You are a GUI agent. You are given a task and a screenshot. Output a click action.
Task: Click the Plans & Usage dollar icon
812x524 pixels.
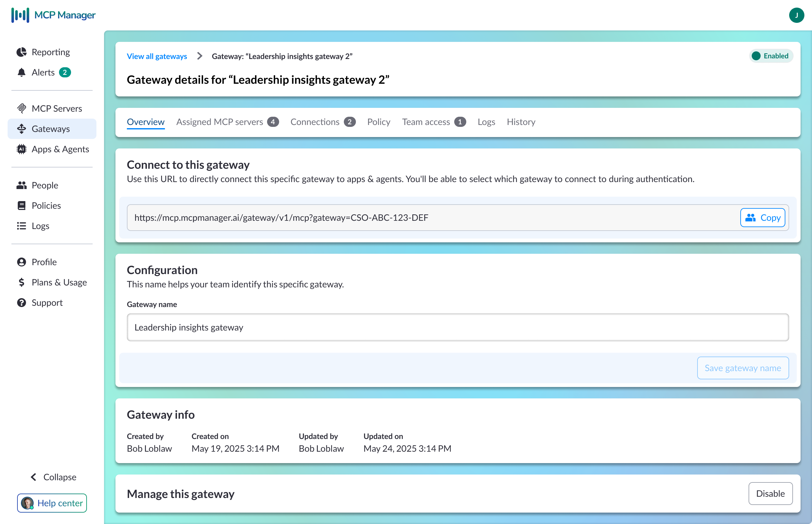(22, 282)
